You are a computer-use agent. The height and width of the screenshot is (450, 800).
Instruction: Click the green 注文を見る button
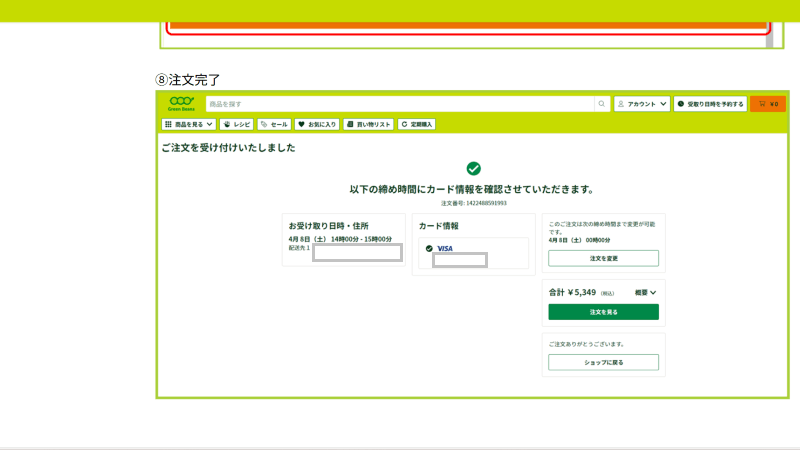tap(604, 312)
